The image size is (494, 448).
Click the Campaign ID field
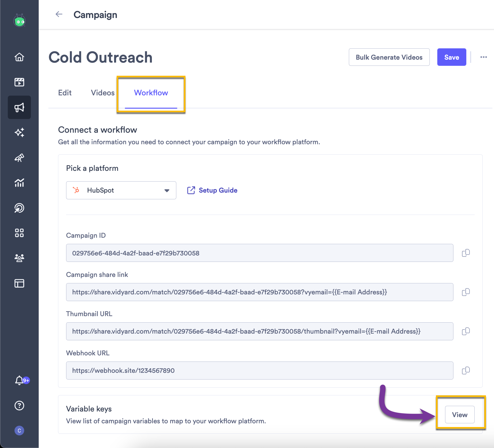coord(260,253)
